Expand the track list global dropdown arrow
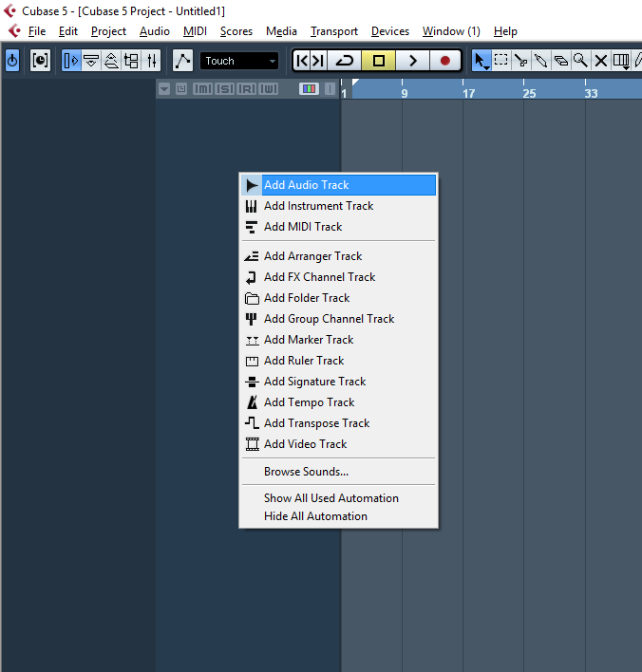Image resolution: width=642 pixels, height=672 pixels. [x=164, y=89]
